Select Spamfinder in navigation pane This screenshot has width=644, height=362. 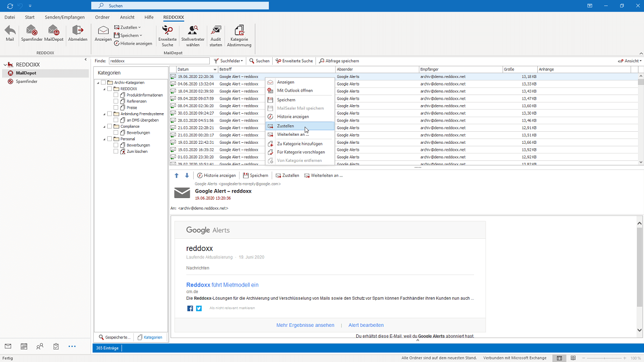pos(26,81)
